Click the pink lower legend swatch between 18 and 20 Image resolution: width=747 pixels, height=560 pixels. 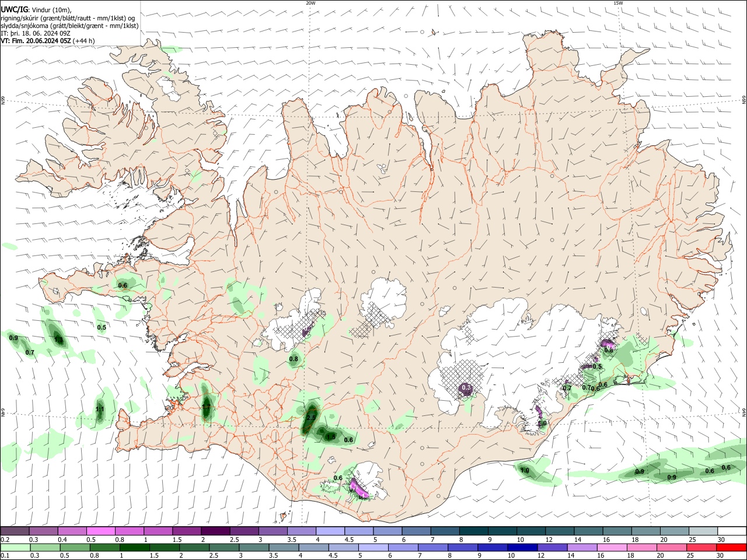[642, 547]
